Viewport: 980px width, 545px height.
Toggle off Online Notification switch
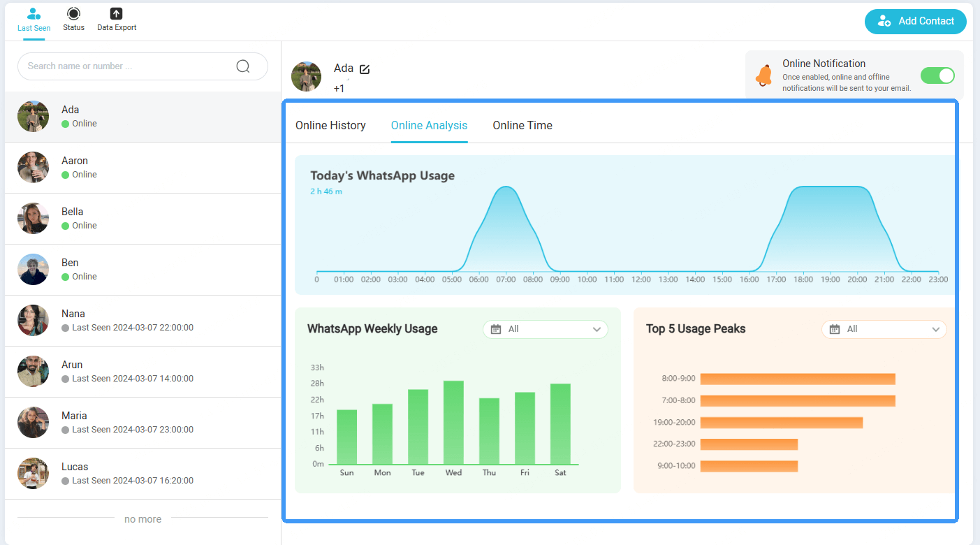coord(937,75)
